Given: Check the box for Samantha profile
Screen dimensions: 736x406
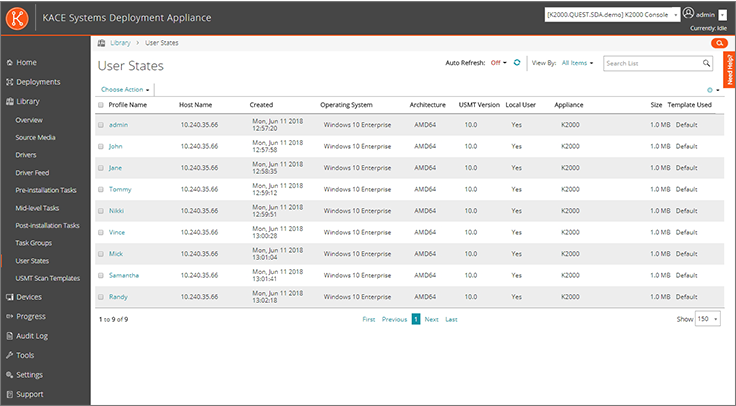Looking at the screenshot, I should click(x=100, y=276).
